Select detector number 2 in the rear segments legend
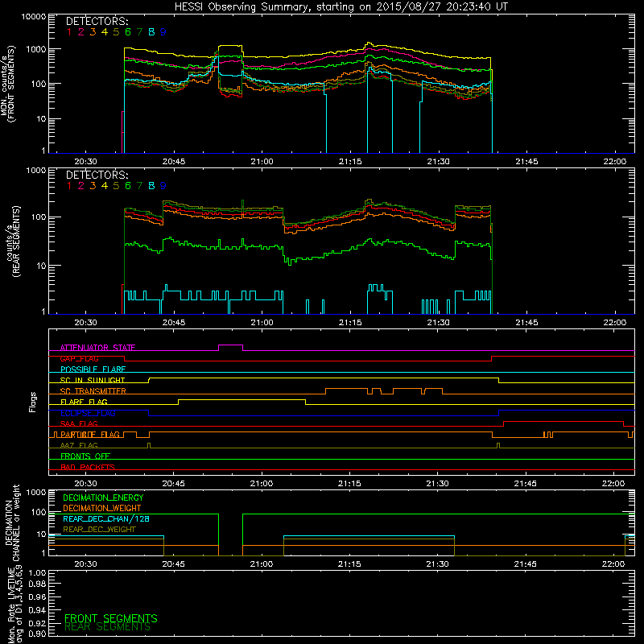 point(81,186)
